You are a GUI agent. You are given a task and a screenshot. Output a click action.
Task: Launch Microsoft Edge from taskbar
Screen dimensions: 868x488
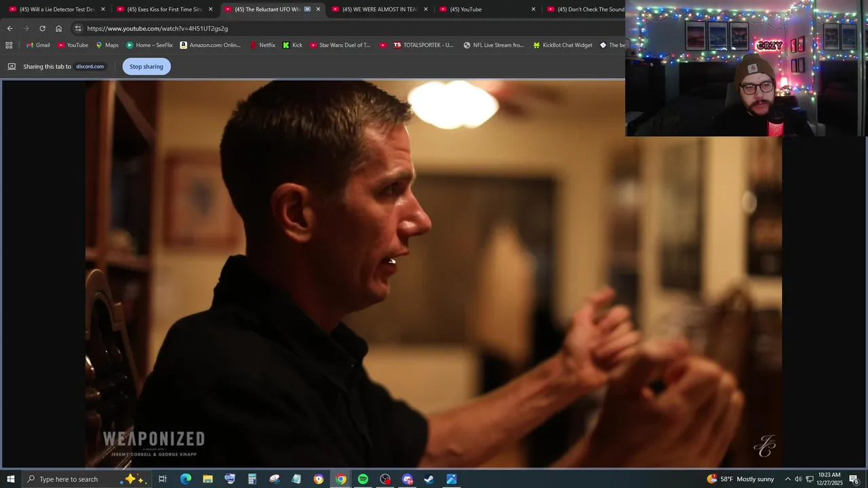[x=185, y=479]
